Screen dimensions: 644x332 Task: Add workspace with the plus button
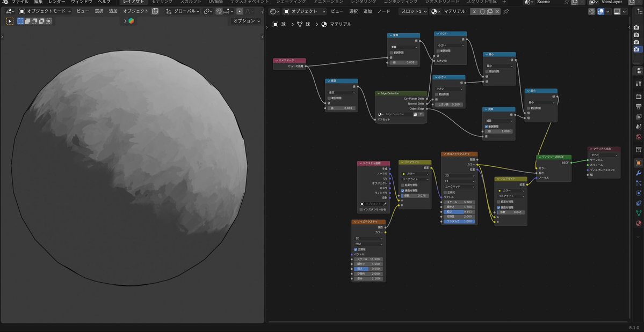click(504, 2)
